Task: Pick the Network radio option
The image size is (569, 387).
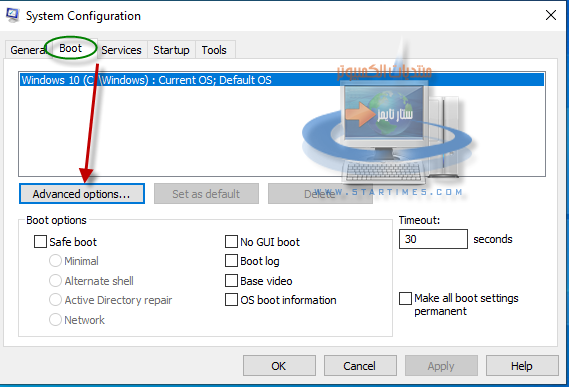Action: (55, 319)
